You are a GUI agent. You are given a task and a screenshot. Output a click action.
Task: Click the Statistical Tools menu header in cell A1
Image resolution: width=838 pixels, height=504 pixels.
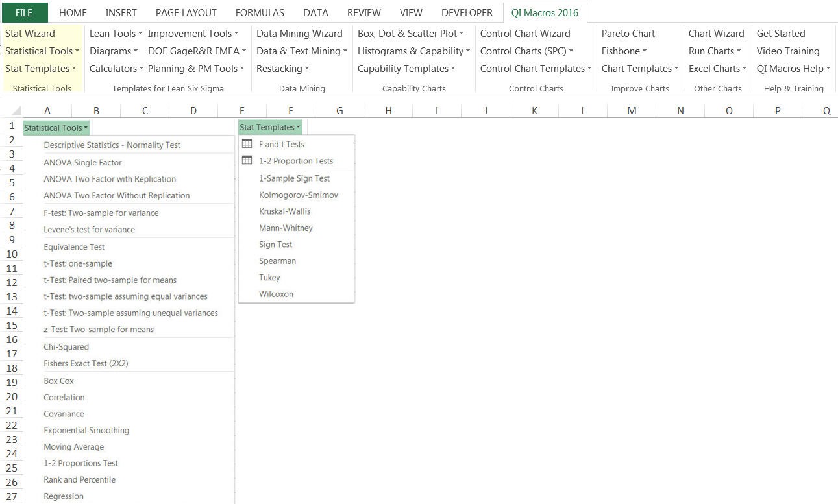pyautogui.click(x=57, y=128)
